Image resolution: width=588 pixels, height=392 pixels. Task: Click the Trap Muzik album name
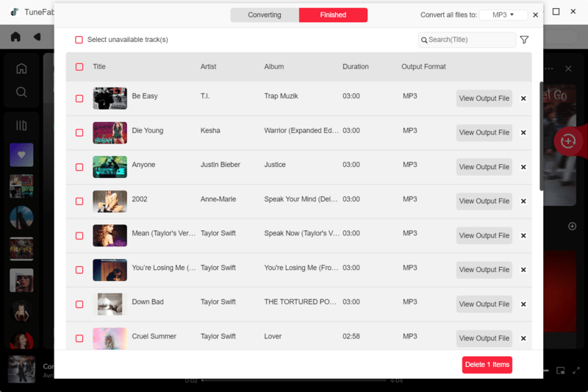click(x=281, y=96)
